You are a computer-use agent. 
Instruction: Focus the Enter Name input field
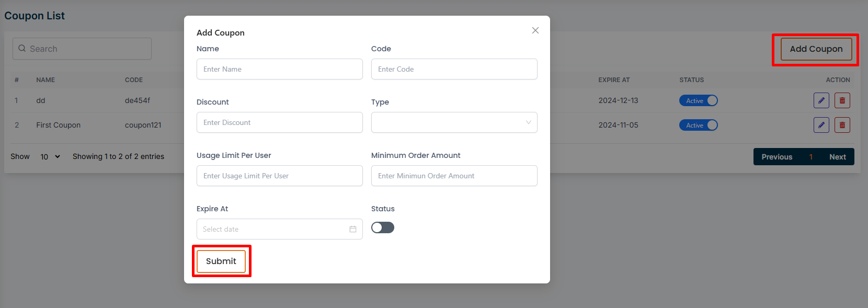coord(279,69)
